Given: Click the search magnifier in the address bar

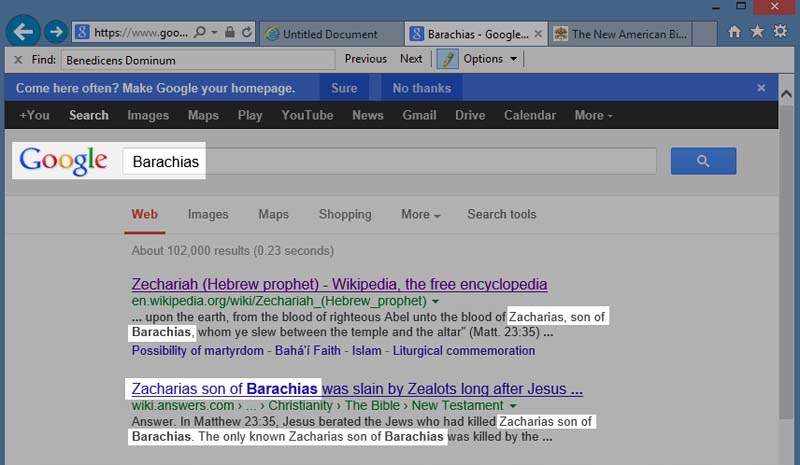Looking at the screenshot, I should (200, 32).
